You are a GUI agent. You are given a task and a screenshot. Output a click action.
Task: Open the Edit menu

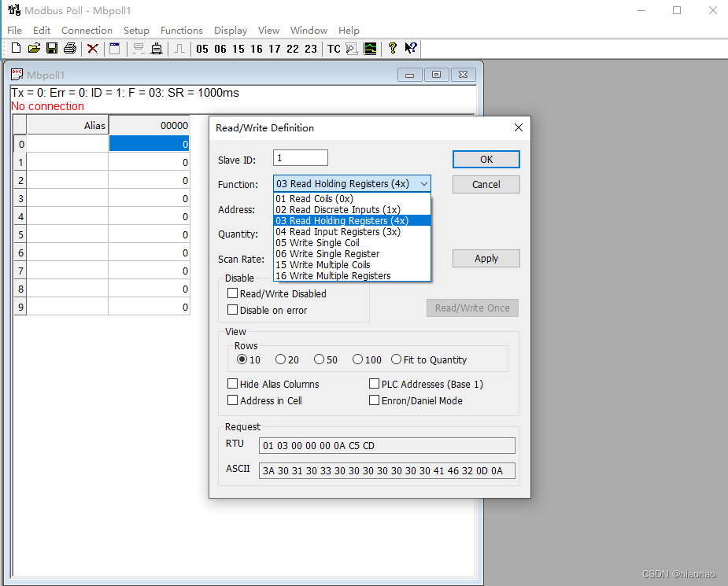tap(42, 30)
